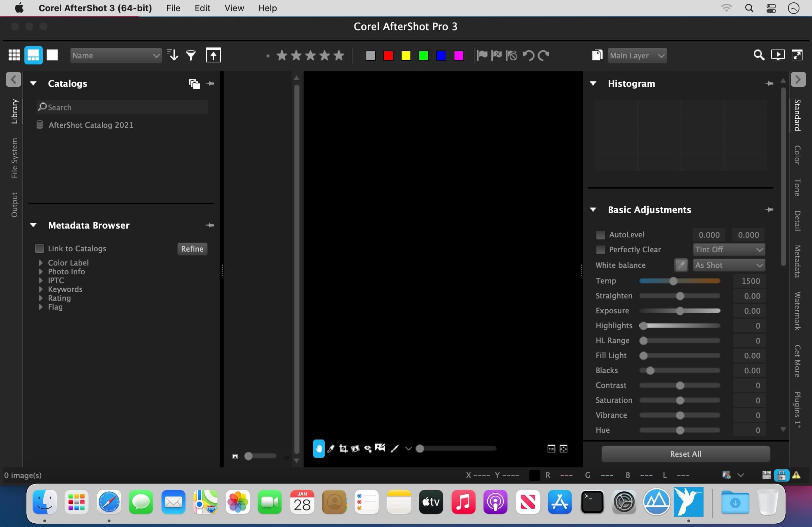This screenshot has width=812, height=527.
Task: Set rating to three stars
Action: 310,55
